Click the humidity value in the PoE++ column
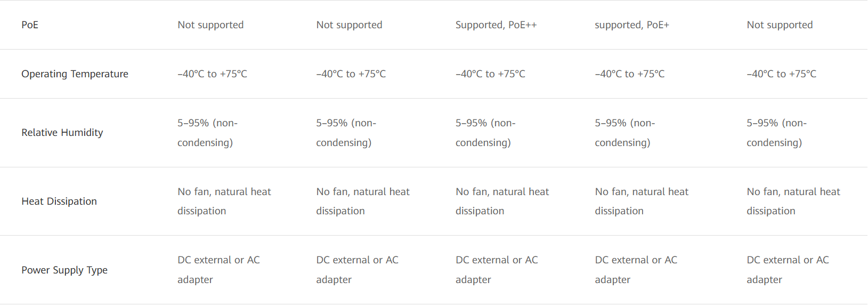 point(485,133)
